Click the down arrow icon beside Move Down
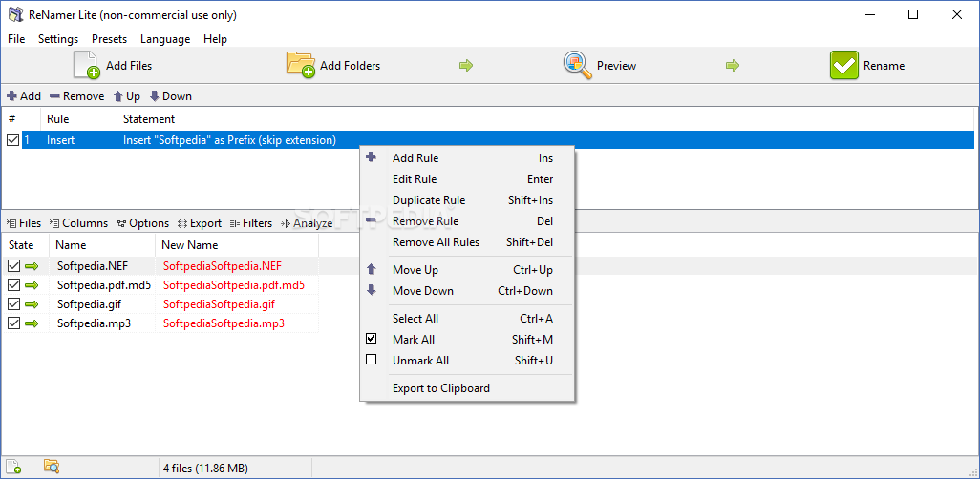This screenshot has height=479, width=980. click(x=372, y=290)
